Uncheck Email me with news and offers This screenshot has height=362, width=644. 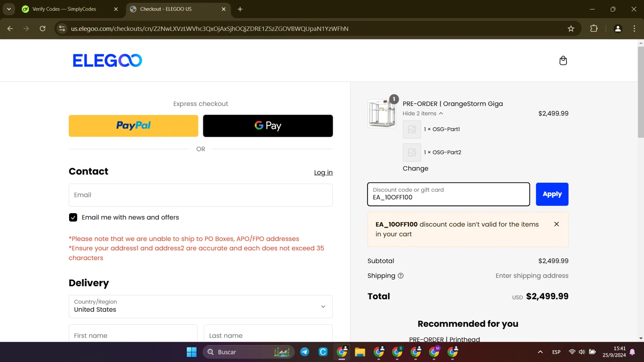point(73,217)
